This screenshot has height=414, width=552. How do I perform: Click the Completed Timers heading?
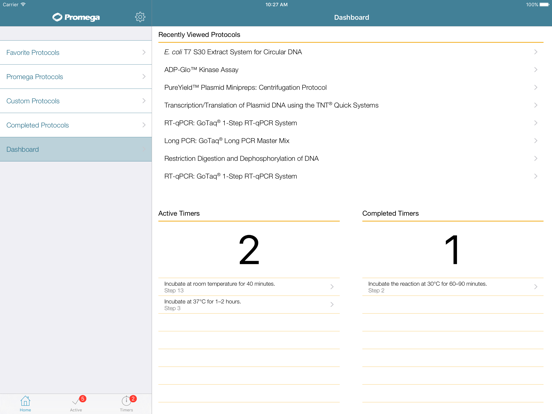pyautogui.click(x=390, y=213)
